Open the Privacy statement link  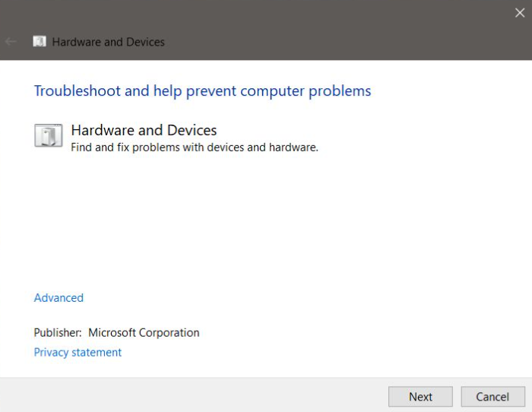(x=78, y=353)
